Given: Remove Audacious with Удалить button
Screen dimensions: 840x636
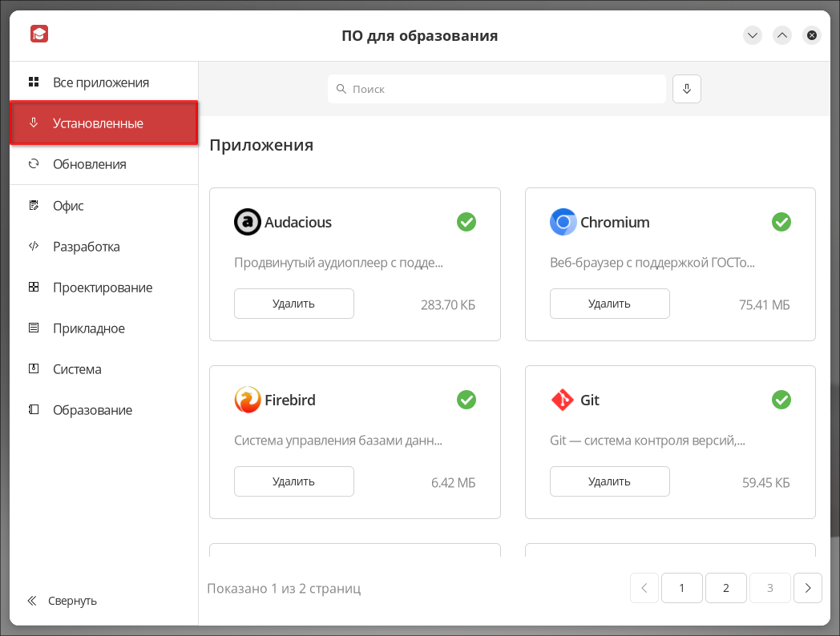Looking at the screenshot, I should 294,304.
